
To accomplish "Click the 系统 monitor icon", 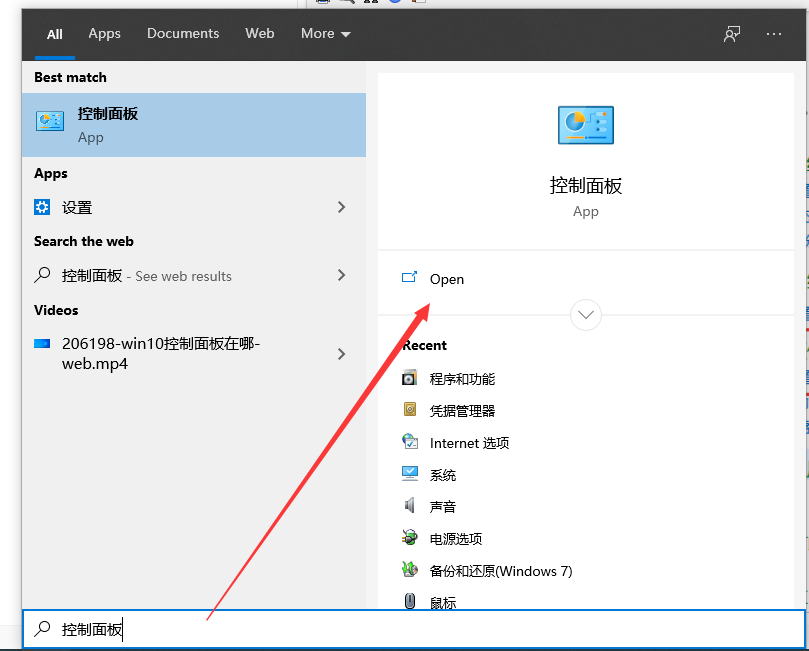I will click(x=410, y=474).
